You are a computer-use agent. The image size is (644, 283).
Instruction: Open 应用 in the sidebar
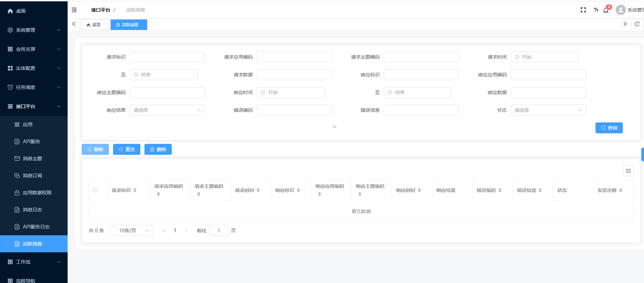click(x=34, y=124)
